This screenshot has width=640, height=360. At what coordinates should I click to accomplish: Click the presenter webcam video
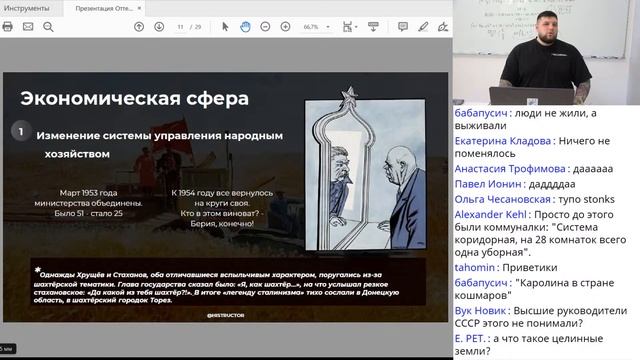click(x=546, y=53)
